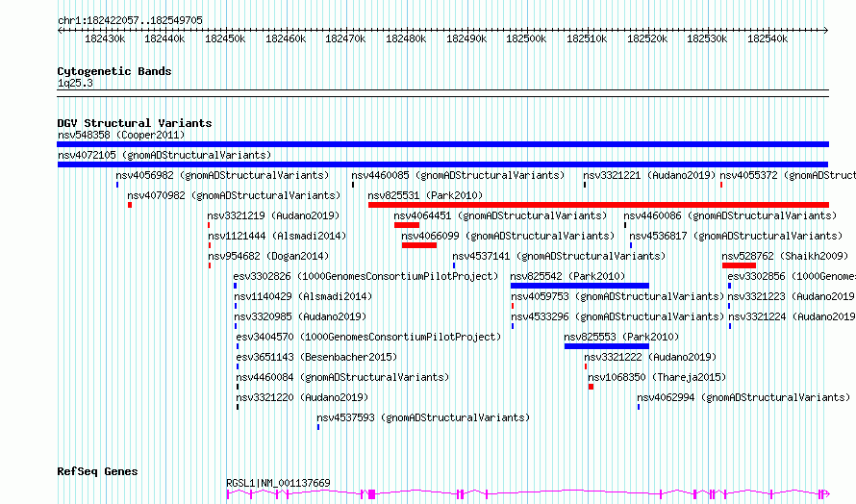Click the nsv4536817 variant label
Screen dimensions: 856x504
tap(736, 236)
